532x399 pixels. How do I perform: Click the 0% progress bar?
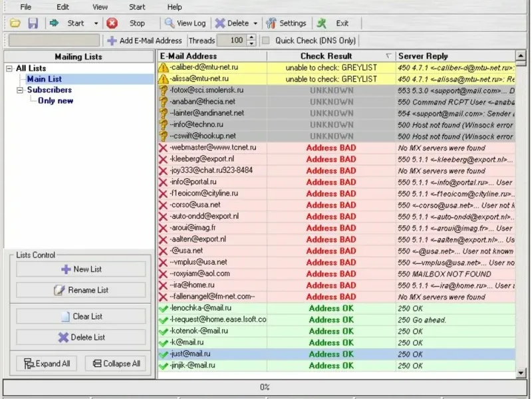pyautogui.click(x=265, y=387)
